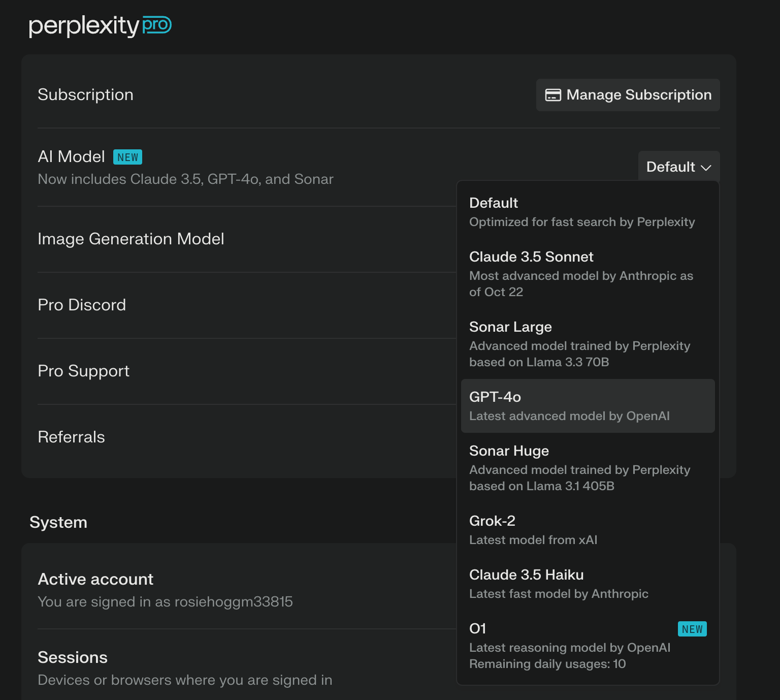Screen dimensions: 780x700
Task: Select Claude 3.5 Haiku model
Action: coord(588,584)
